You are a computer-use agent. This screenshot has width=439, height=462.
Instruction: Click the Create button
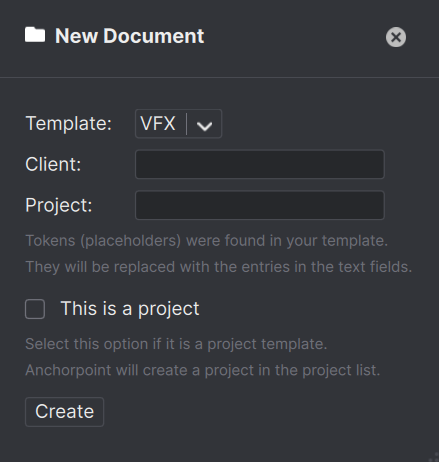(x=64, y=412)
